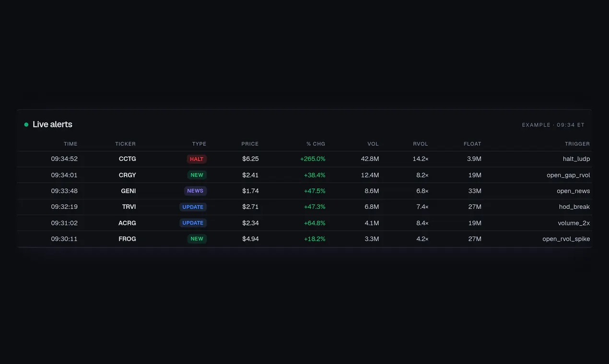Click the 09:33:48 timestamp
The image size is (609, 364).
click(x=64, y=191)
